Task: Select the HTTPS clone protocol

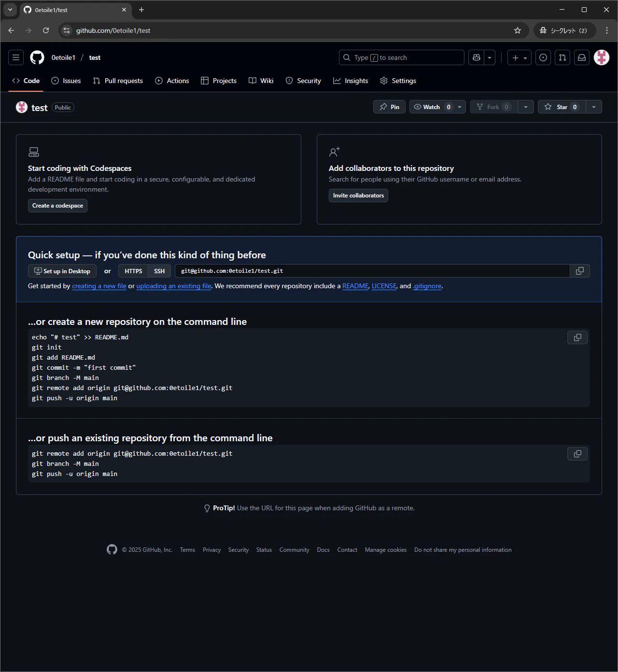Action: pyautogui.click(x=133, y=271)
